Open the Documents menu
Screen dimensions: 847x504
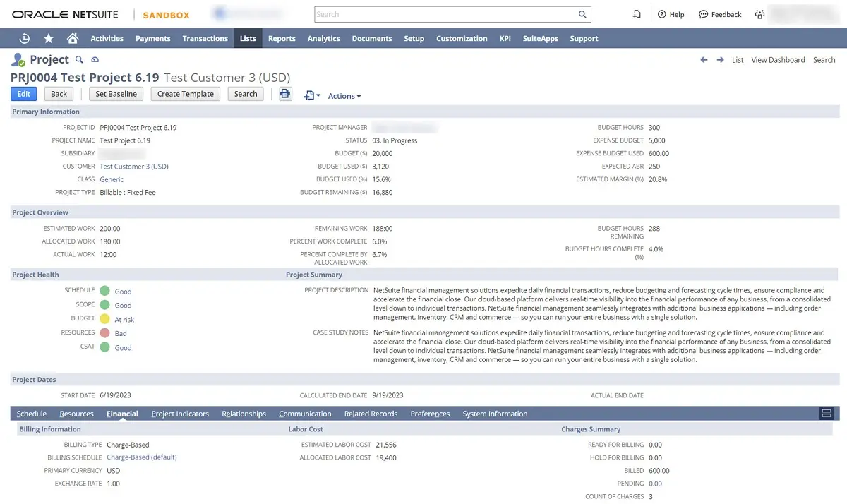(372, 38)
